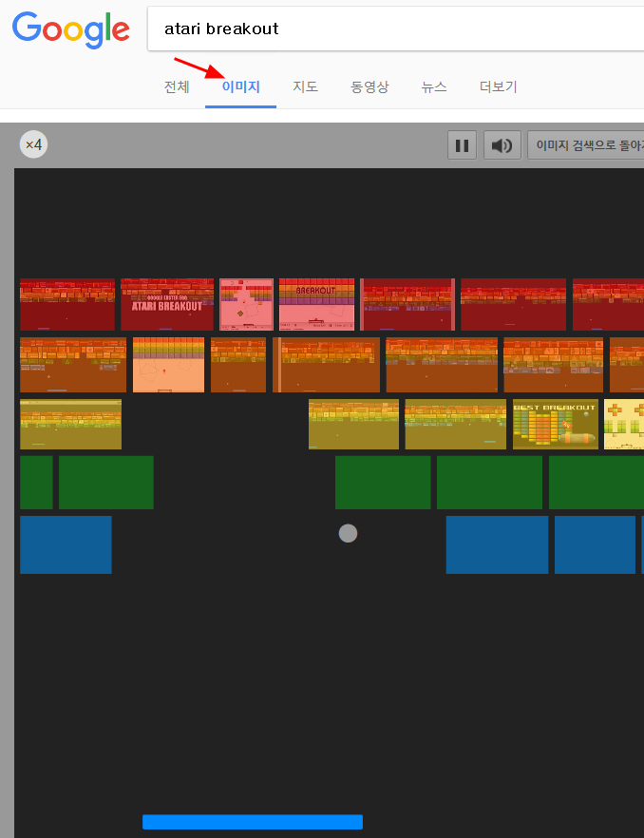Click the leftmost yellow brick thumbnail
Viewport: 644px width, 838px height.
70,424
